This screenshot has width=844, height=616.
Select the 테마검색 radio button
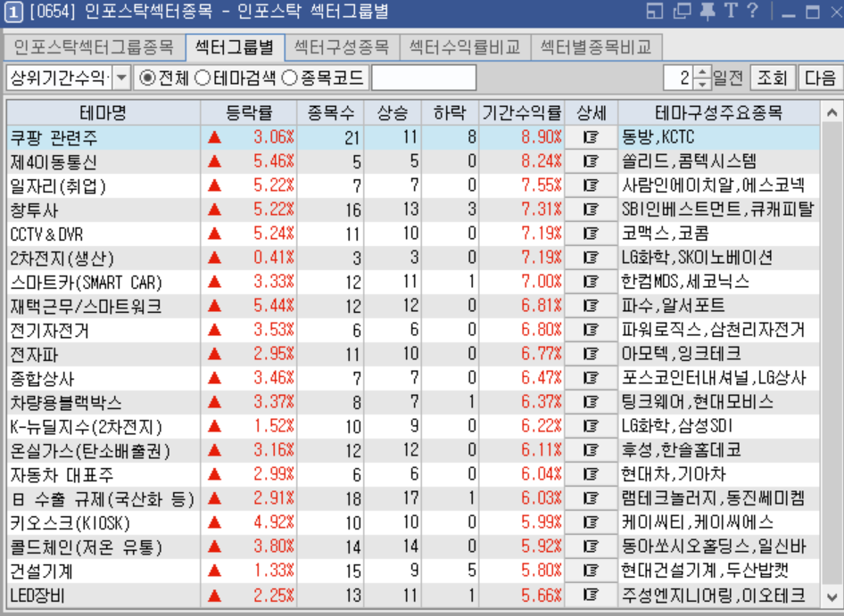pyautogui.click(x=203, y=78)
